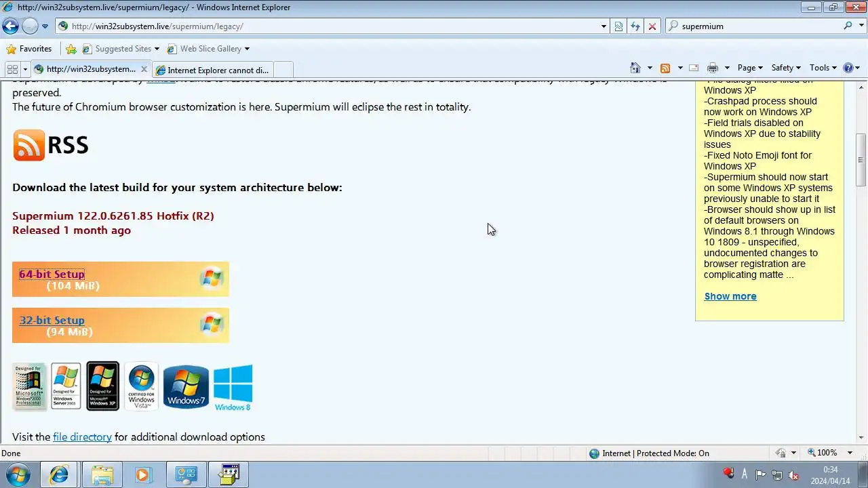Close the win32subsystem tab

point(144,69)
